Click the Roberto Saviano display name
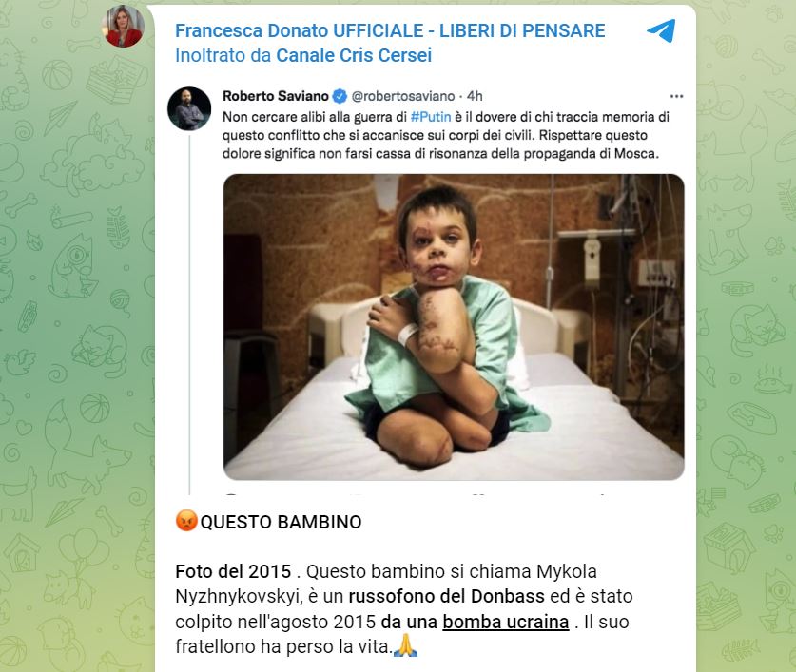Viewport: 796px width, 672px height. click(276, 96)
